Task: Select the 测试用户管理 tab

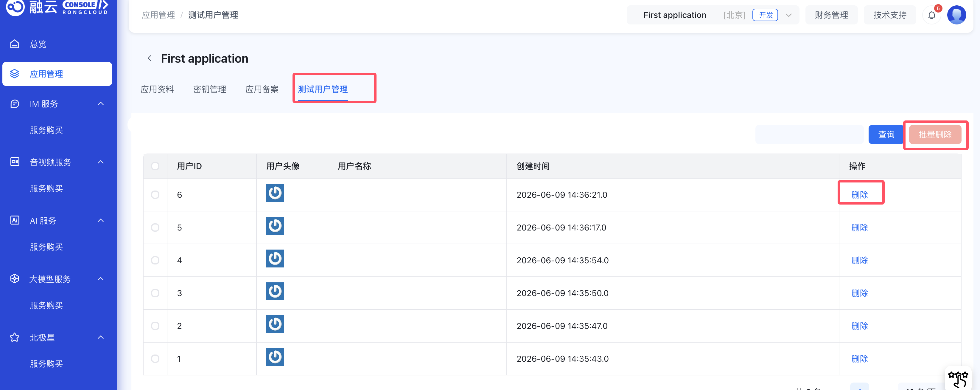Action: pos(323,89)
